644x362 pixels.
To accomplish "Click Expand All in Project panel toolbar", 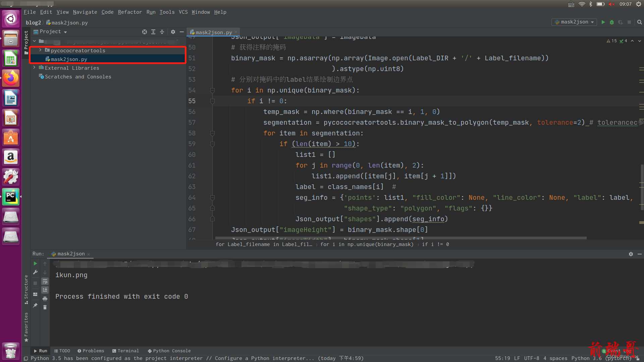I will pyautogui.click(x=153, y=32).
